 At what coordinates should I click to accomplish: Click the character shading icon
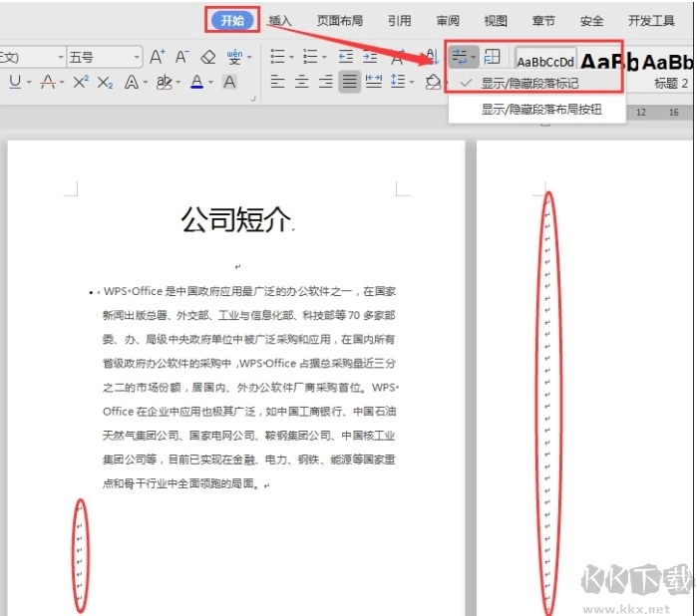[229, 83]
